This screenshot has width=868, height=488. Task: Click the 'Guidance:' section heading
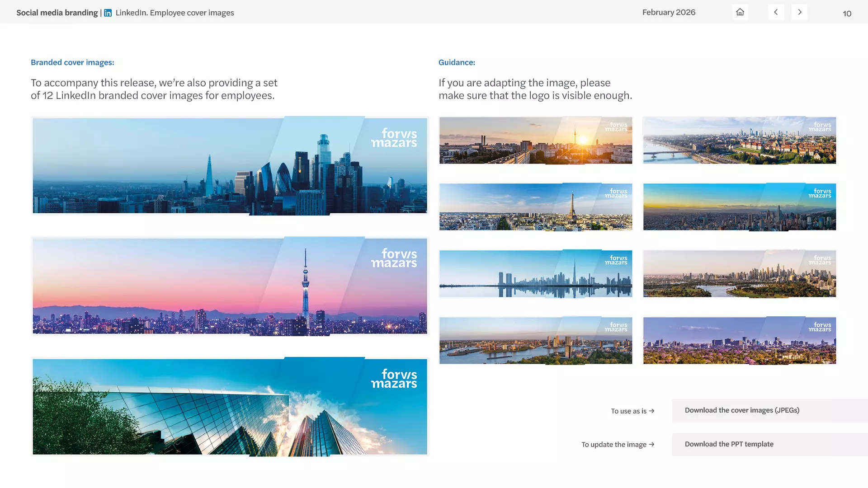click(x=457, y=62)
